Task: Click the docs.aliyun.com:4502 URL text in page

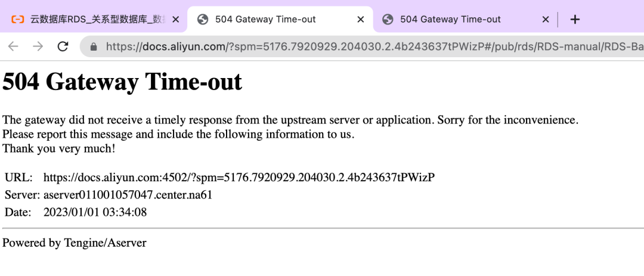Action: (239, 178)
